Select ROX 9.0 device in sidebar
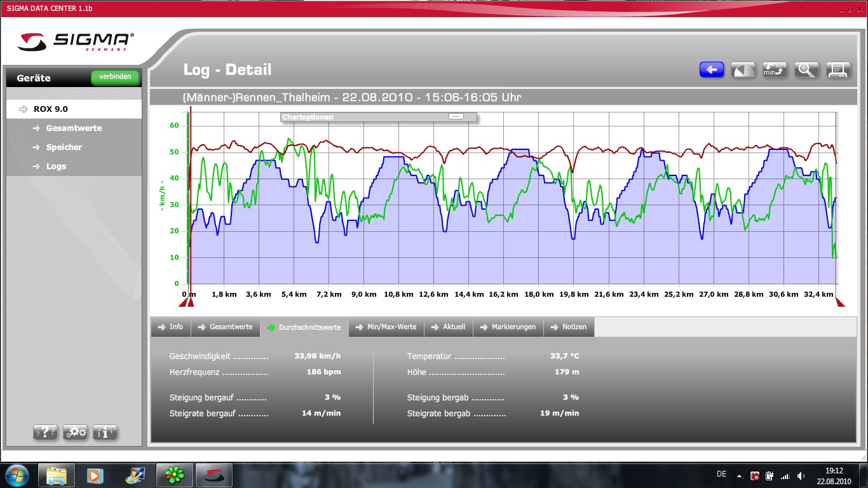The height and width of the screenshot is (488, 868). pos(51,109)
